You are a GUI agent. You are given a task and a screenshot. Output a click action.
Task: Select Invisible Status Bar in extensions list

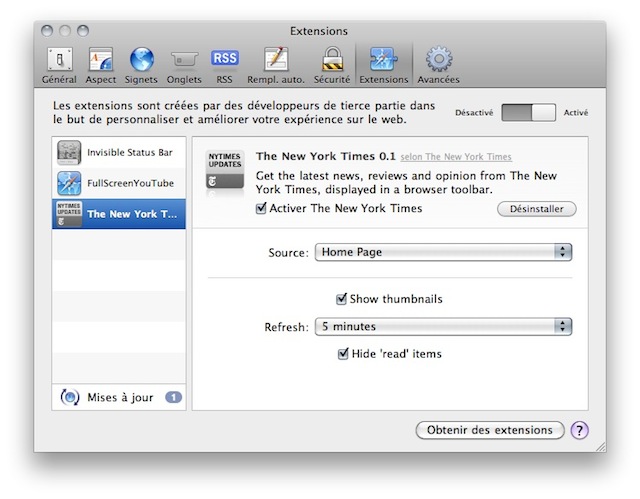[119, 153]
